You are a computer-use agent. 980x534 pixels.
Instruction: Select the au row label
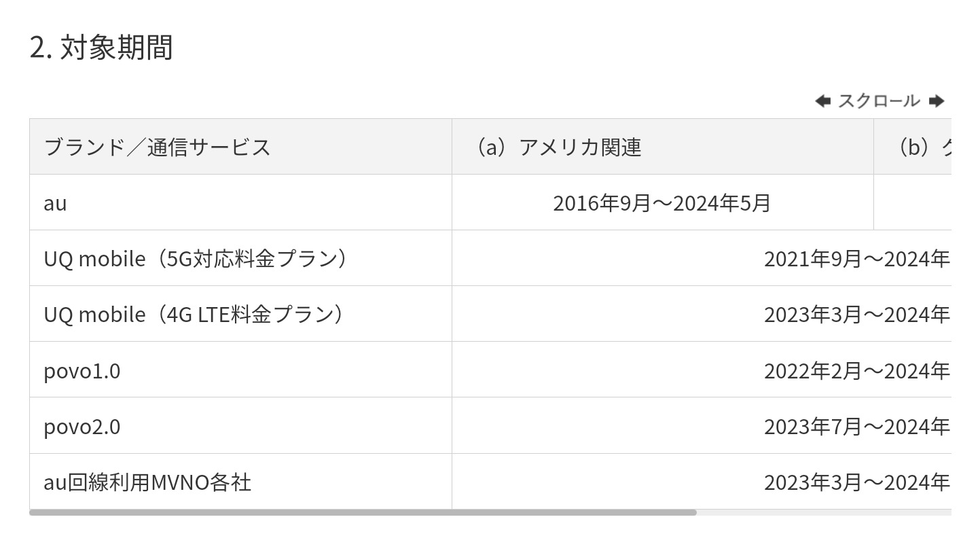click(x=56, y=203)
